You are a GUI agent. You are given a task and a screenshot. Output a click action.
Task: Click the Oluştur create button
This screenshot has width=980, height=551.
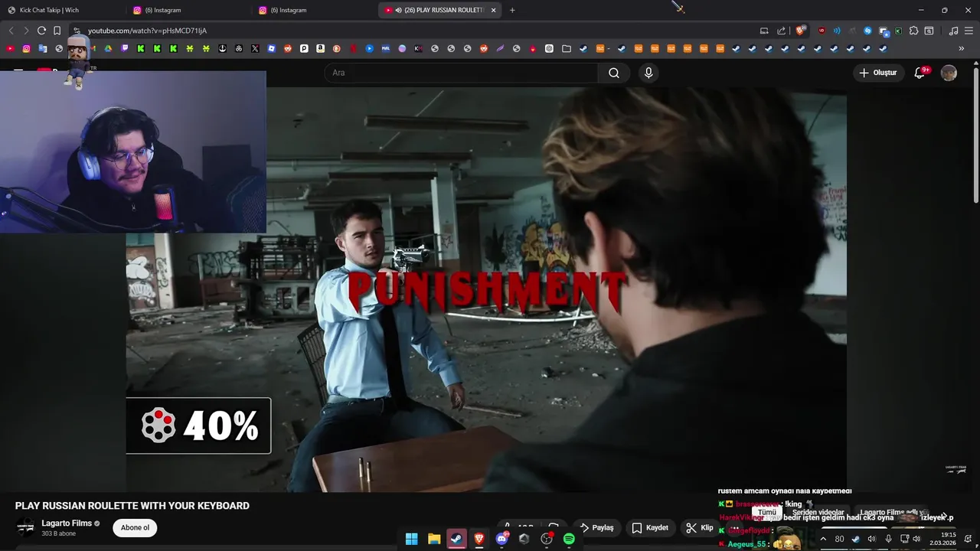click(878, 73)
